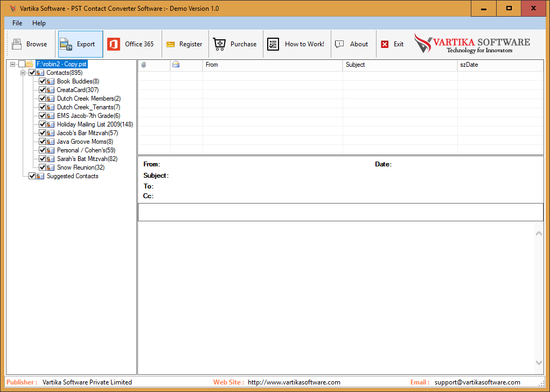Uncheck the Dutch Creek_Tenants(7) checkbox
Screen dimensions: 550x392
tap(42, 107)
